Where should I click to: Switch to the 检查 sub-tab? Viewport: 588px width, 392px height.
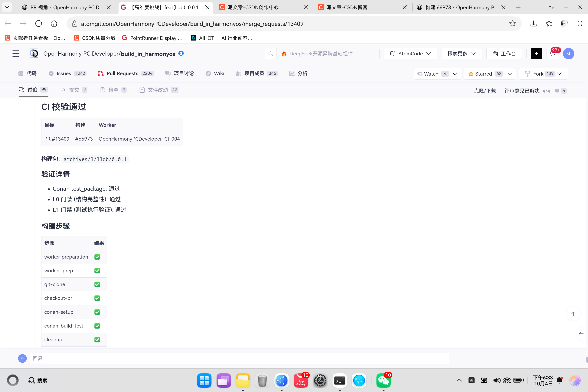(x=113, y=90)
